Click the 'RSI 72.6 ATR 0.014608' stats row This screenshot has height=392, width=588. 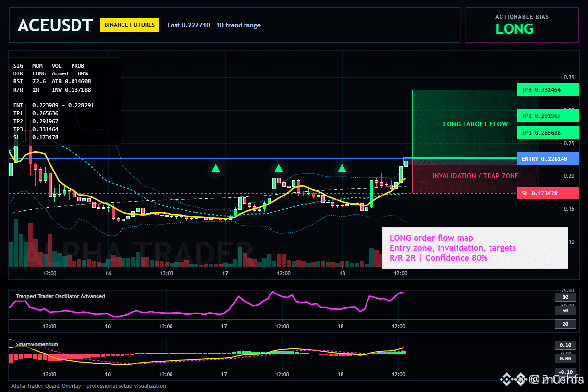pyautogui.click(x=52, y=81)
